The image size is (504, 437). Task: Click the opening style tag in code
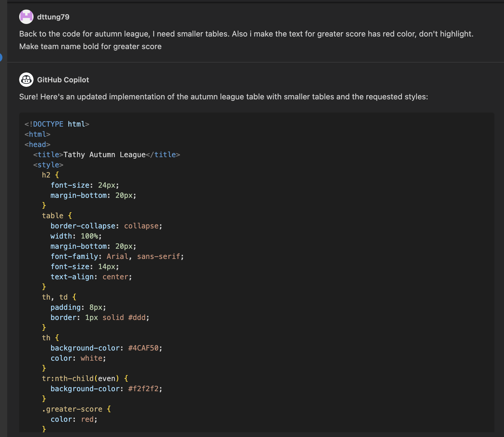(x=48, y=165)
